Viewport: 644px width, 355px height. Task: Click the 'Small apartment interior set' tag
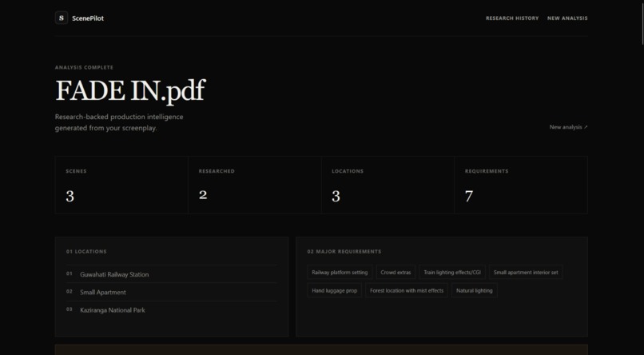(x=526, y=273)
